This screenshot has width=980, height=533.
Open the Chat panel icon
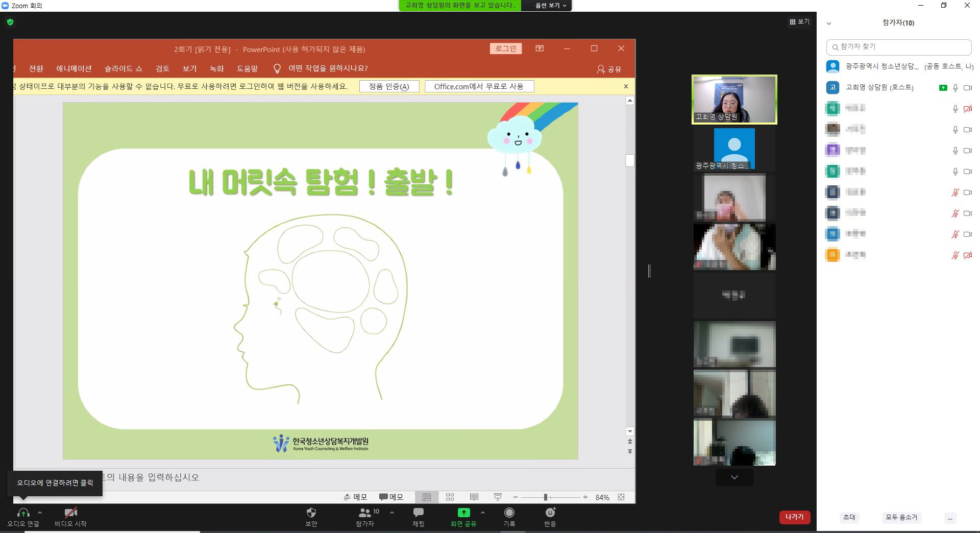(x=418, y=513)
